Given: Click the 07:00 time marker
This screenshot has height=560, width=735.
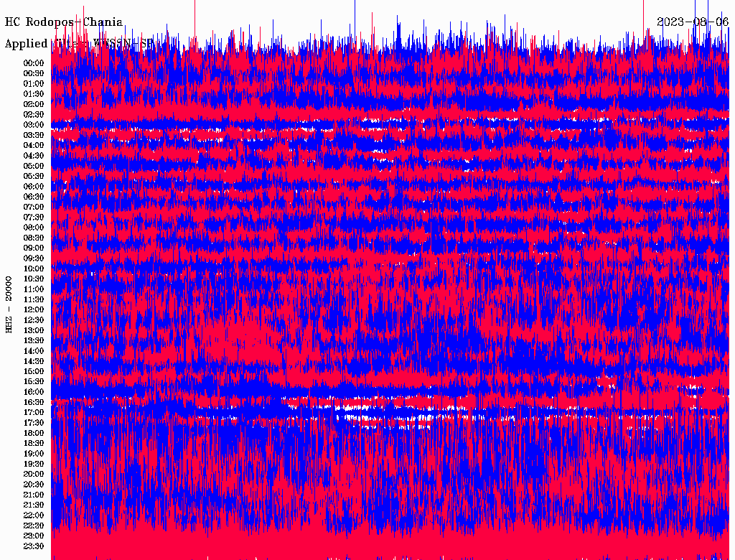Looking at the screenshot, I should pos(34,207).
